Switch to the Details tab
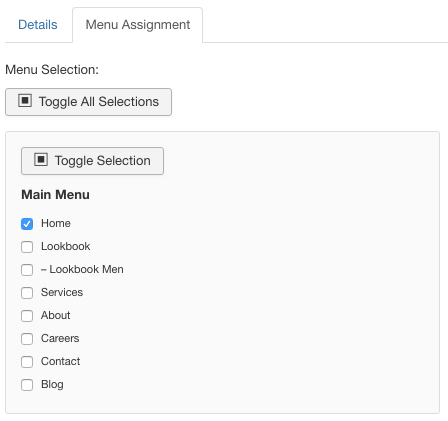 click(x=38, y=25)
